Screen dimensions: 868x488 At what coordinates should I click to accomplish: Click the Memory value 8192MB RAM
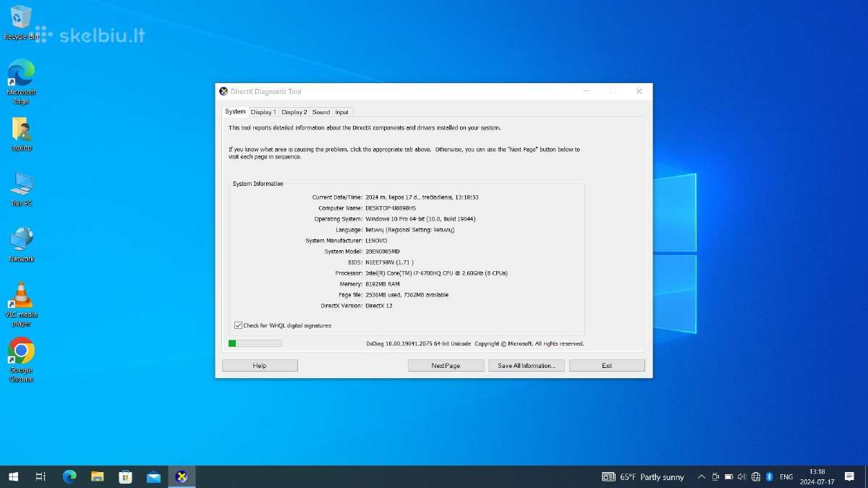(x=383, y=284)
